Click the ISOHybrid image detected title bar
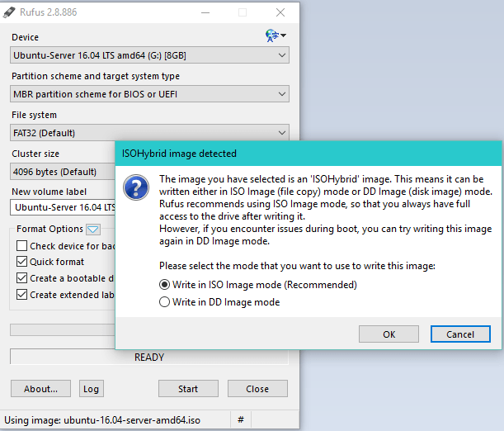Image resolution: width=504 pixels, height=431 pixels. 308,154
